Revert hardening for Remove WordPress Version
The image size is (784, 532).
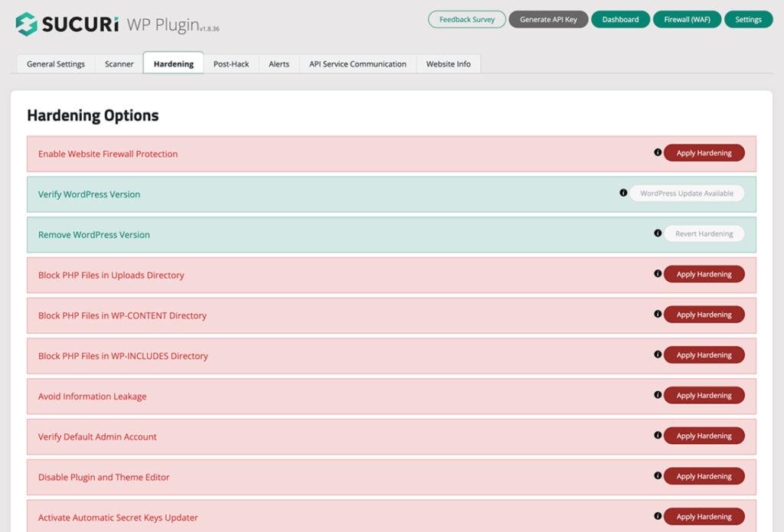point(704,234)
